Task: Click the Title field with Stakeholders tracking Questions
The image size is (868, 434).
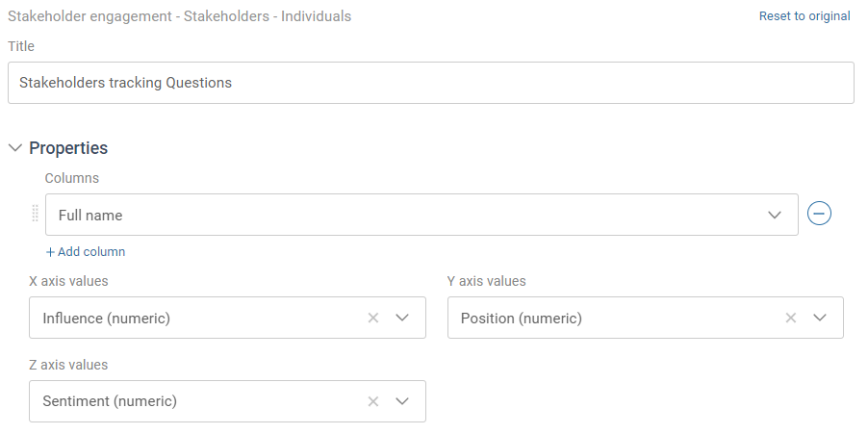Action: coord(431,83)
